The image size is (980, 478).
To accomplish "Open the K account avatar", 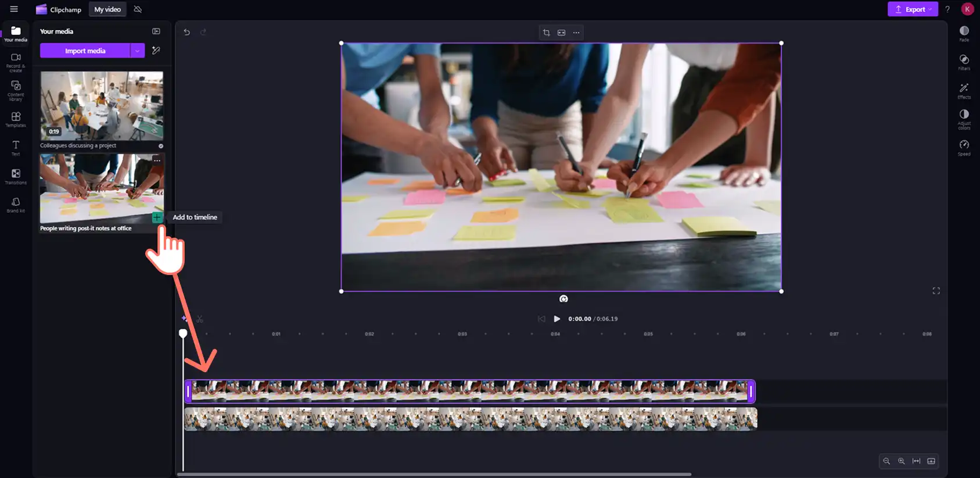I will (x=967, y=9).
